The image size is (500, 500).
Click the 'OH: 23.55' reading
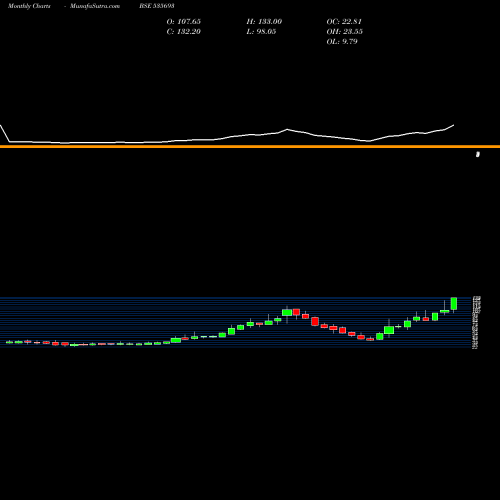[x=344, y=32]
